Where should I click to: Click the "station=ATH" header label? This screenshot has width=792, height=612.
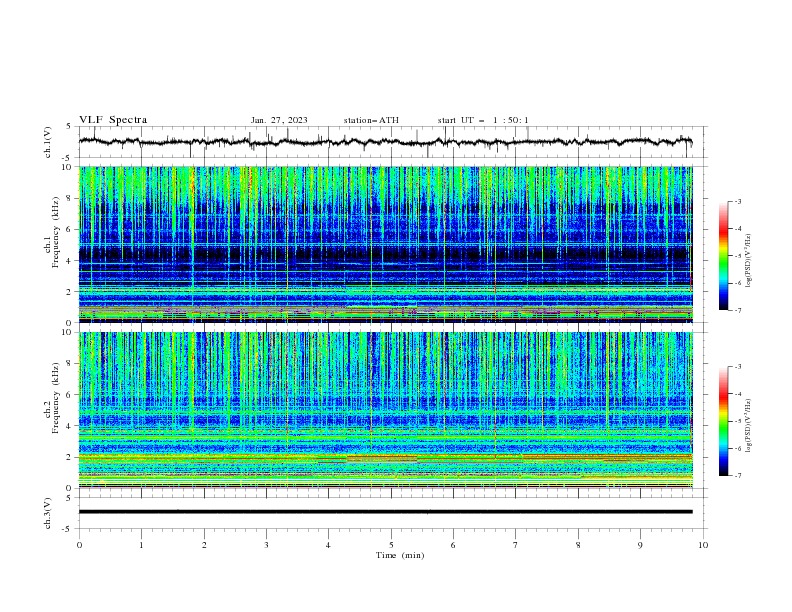[371, 120]
